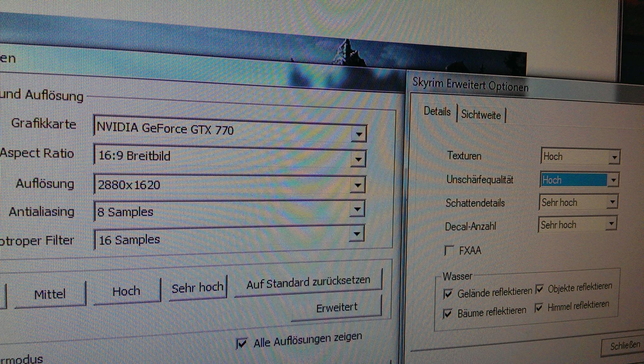
Task: Toggle Alle Auflösungen zeigen checkbox
Action: (242, 343)
